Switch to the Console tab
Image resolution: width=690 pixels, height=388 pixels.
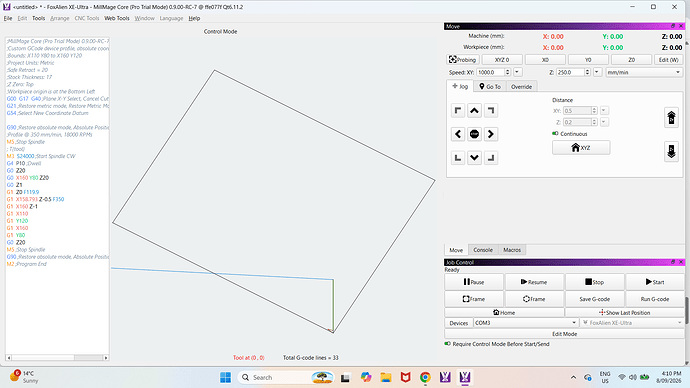(483, 250)
